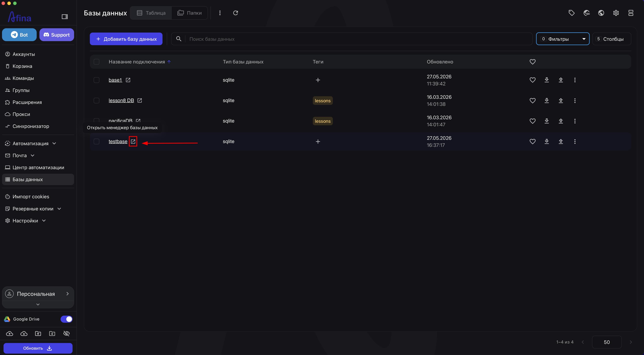Favorite the testbase database

pos(532,141)
